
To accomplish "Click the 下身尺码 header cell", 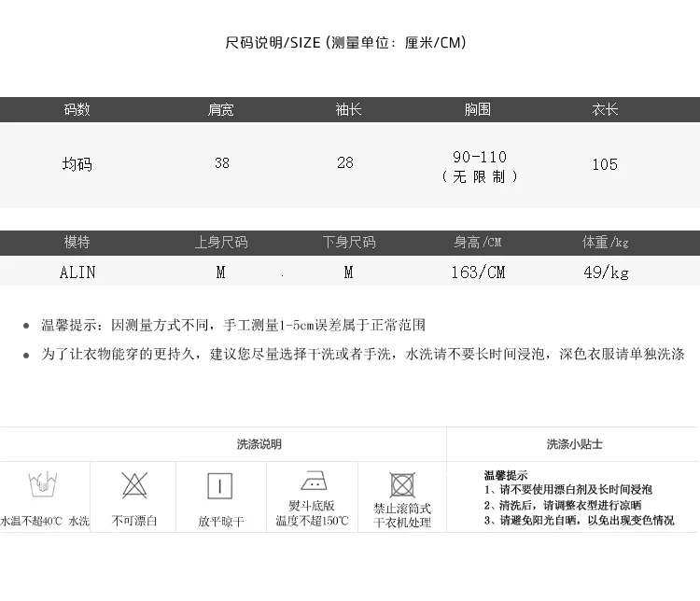I will click(349, 242).
